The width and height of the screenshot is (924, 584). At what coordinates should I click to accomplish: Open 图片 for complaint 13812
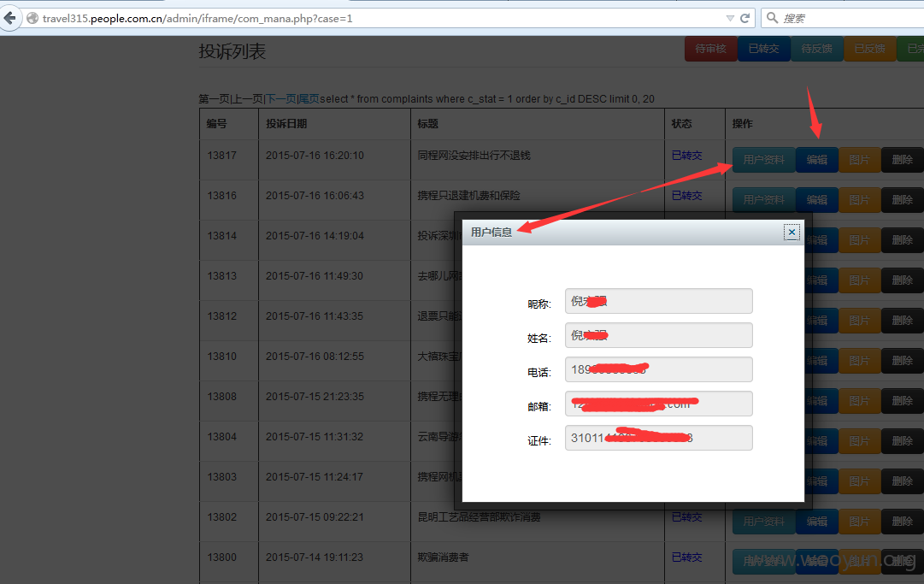[859, 320]
